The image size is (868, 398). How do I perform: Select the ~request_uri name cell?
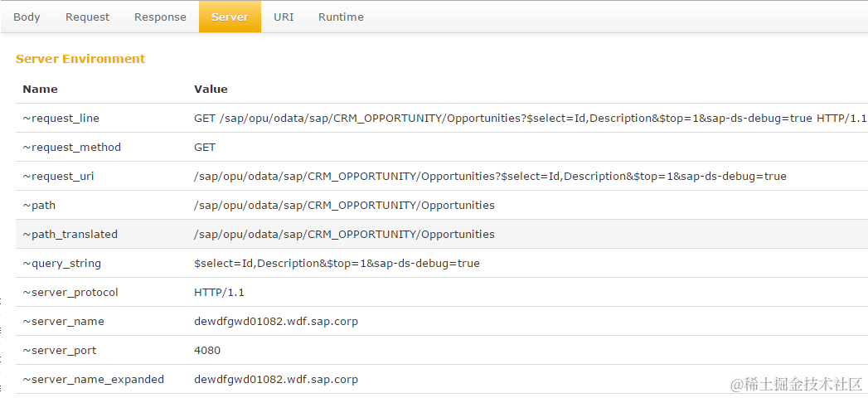(x=58, y=176)
